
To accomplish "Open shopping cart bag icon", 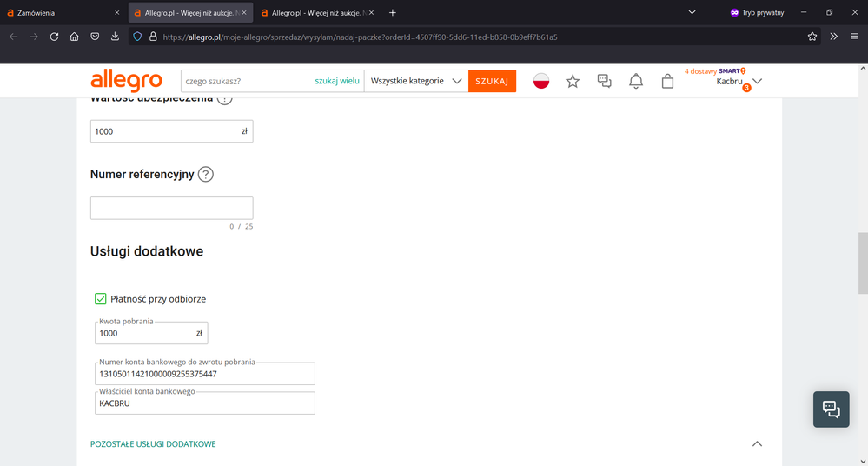I will click(667, 81).
